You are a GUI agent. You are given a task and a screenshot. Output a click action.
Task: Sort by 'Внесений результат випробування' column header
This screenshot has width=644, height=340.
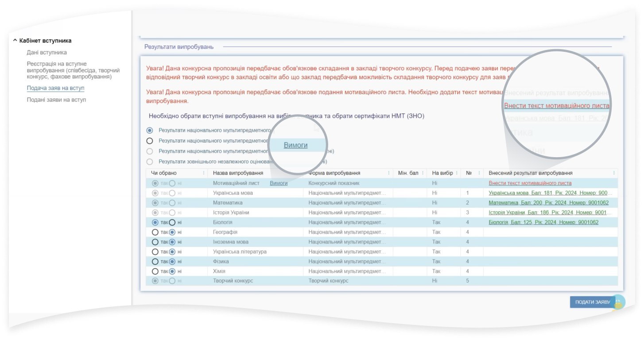531,173
